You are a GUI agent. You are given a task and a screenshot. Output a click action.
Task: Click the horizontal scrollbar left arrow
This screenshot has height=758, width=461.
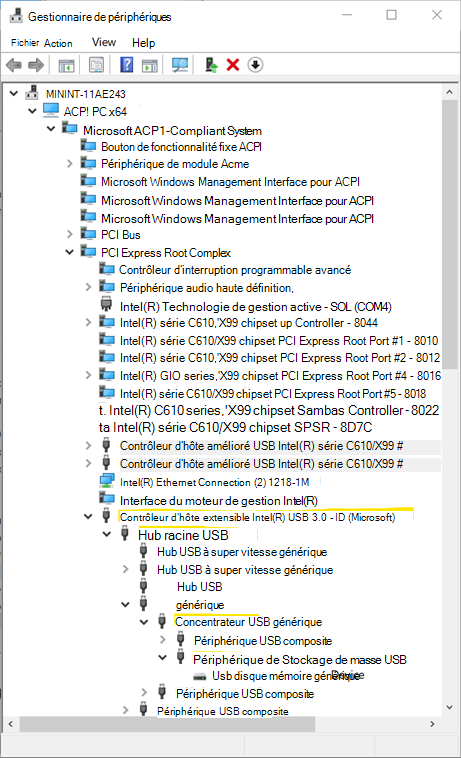tap(11, 724)
